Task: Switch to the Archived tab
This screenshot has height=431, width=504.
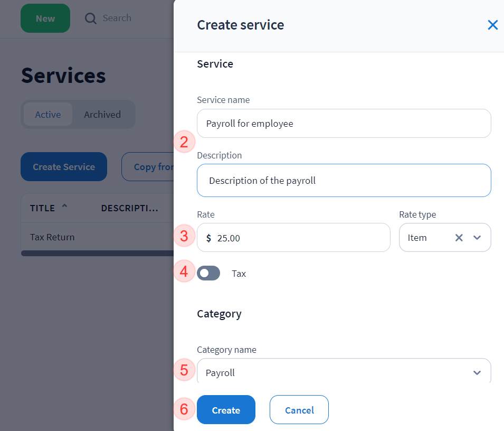Action: pos(102,115)
